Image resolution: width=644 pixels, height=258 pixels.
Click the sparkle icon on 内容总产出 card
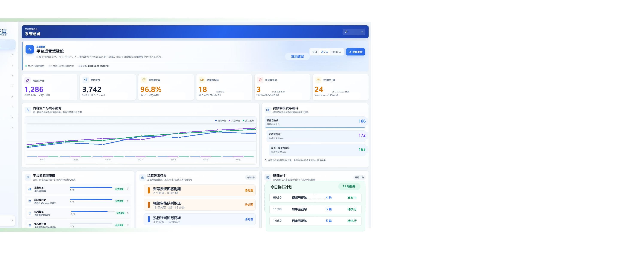click(27, 81)
